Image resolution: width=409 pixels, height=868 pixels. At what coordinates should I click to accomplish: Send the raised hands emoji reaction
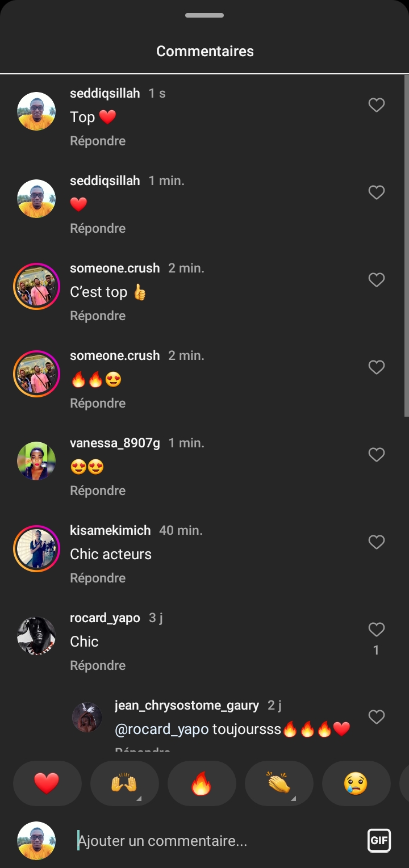tap(124, 783)
